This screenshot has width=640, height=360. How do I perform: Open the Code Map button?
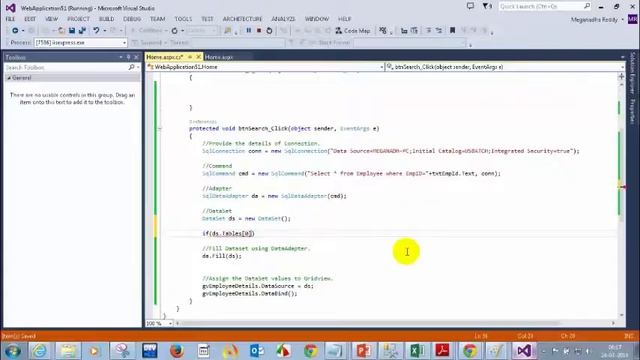pos(353,31)
